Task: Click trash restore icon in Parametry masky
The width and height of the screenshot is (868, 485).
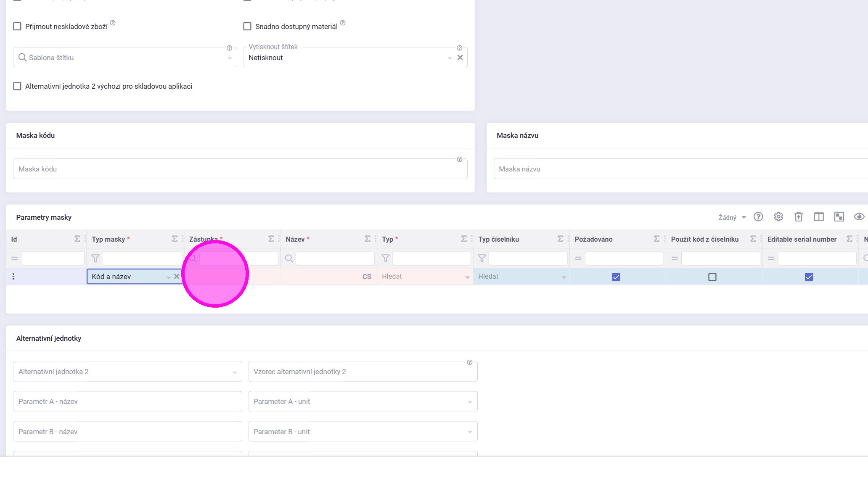Action: click(x=798, y=217)
